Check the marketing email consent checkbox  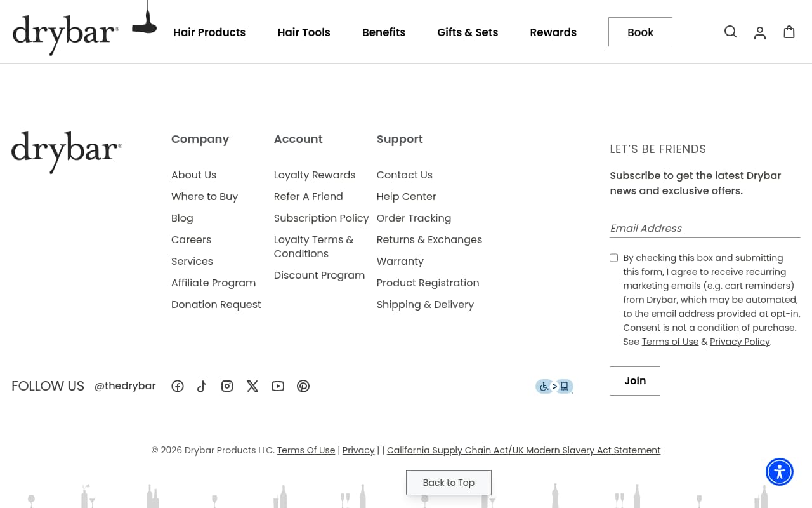613,258
